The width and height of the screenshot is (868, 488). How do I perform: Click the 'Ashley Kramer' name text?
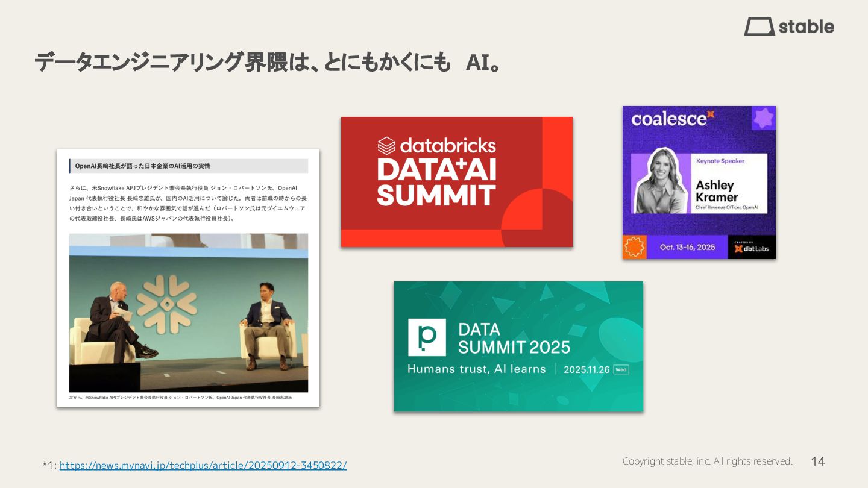pyautogui.click(x=717, y=191)
